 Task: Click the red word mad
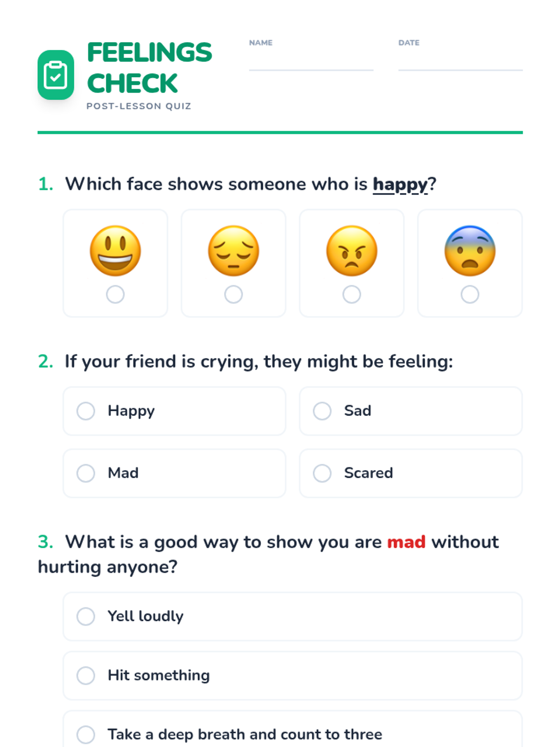406,542
